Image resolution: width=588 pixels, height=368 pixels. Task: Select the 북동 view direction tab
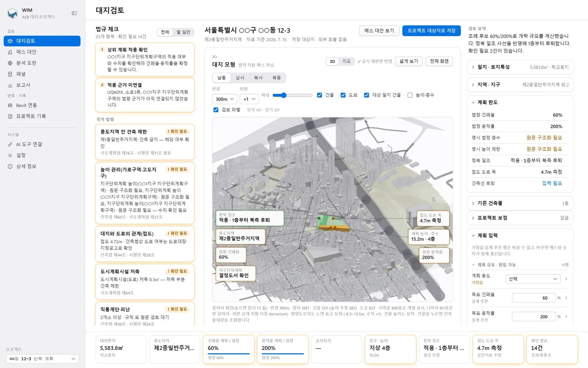coord(277,78)
